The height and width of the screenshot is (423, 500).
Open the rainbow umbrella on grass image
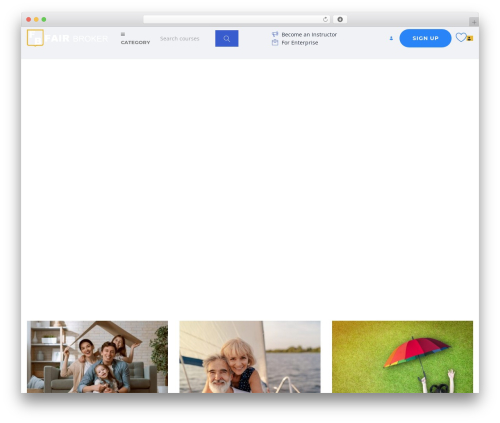(402, 357)
